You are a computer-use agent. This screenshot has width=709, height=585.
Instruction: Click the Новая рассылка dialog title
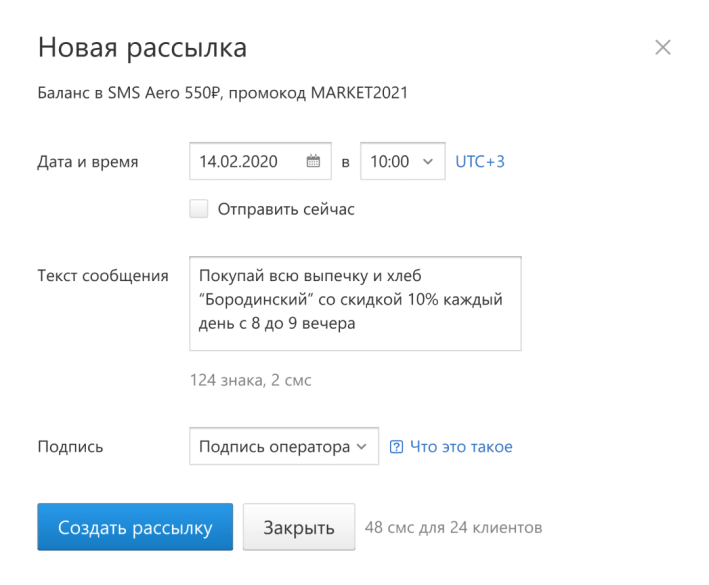click(x=142, y=47)
